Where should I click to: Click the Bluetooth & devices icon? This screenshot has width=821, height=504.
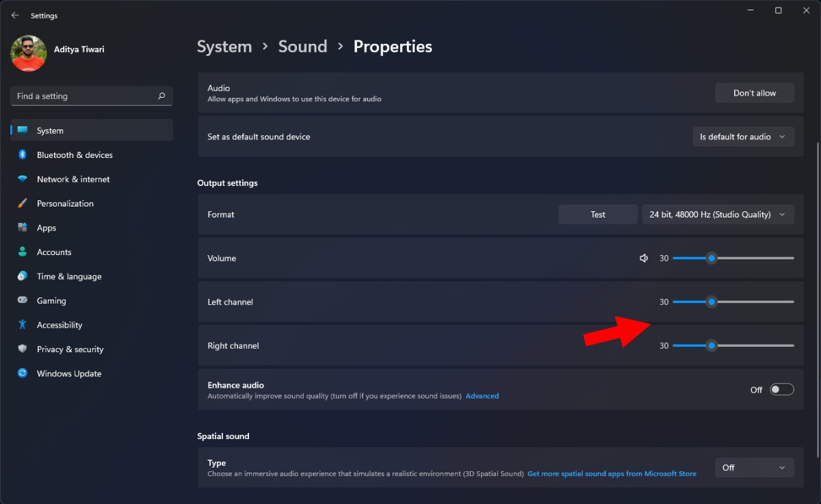[x=23, y=155]
